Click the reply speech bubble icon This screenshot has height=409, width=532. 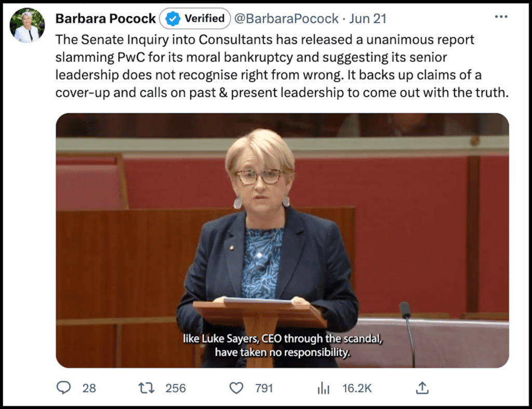(63, 388)
